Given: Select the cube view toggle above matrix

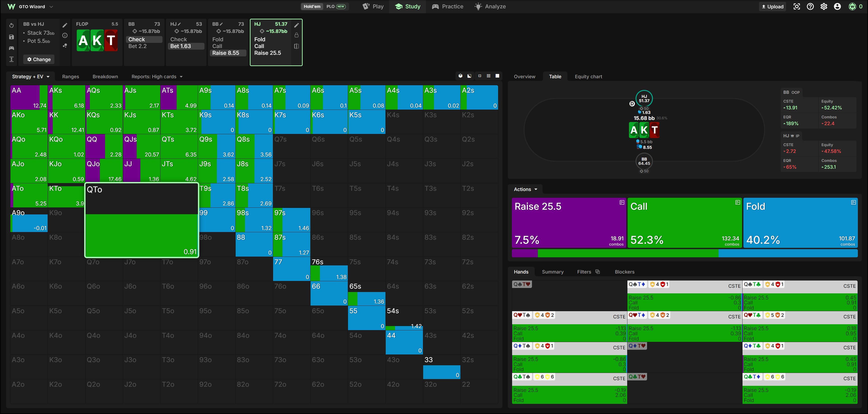Looking at the screenshot, I should coord(460,76).
